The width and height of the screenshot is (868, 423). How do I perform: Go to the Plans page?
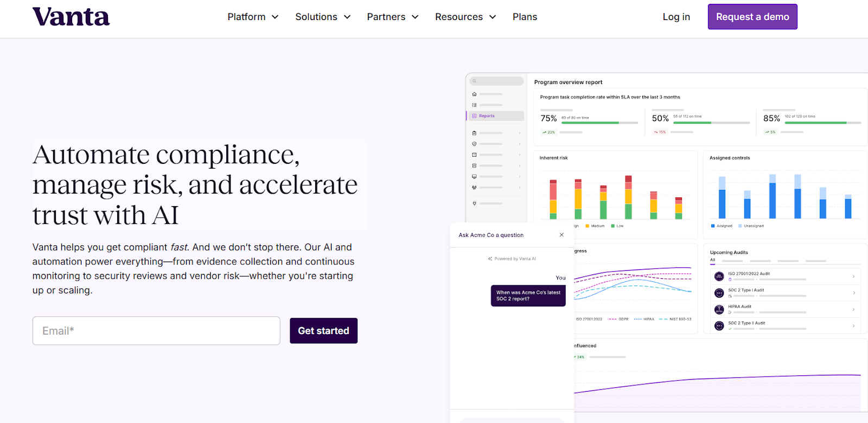coord(525,17)
